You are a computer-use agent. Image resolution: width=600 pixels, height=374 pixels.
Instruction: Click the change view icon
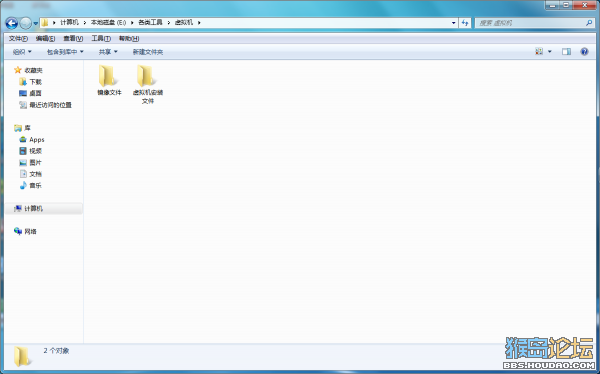539,51
